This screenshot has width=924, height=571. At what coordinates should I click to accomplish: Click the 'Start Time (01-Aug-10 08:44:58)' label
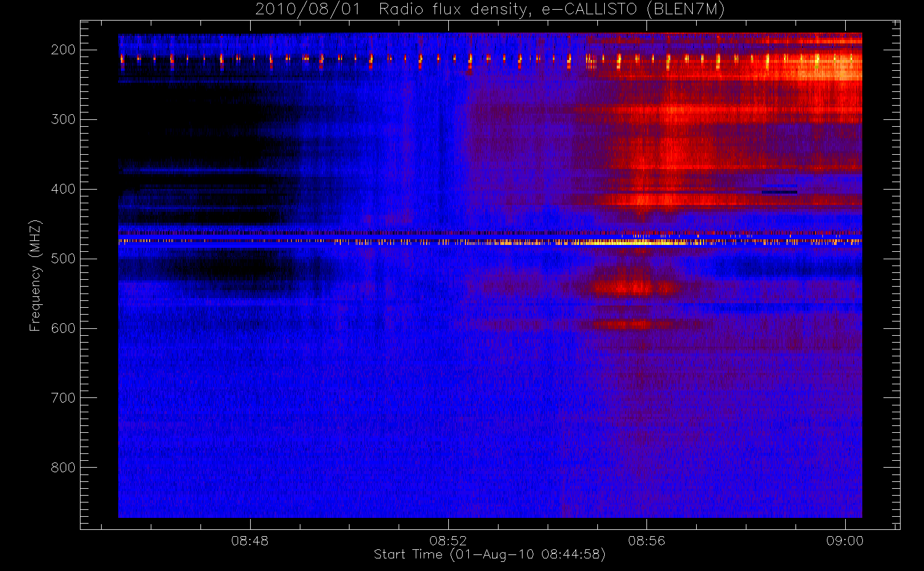pyautogui.click(x=489, y=554)
